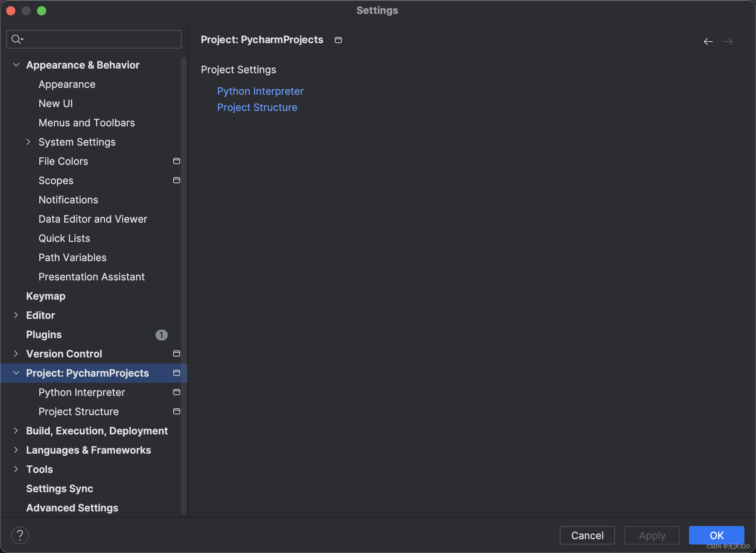Select Keymap in the settings tree
The width and height of the screenshot is (756, 553).
click(46, 296)
